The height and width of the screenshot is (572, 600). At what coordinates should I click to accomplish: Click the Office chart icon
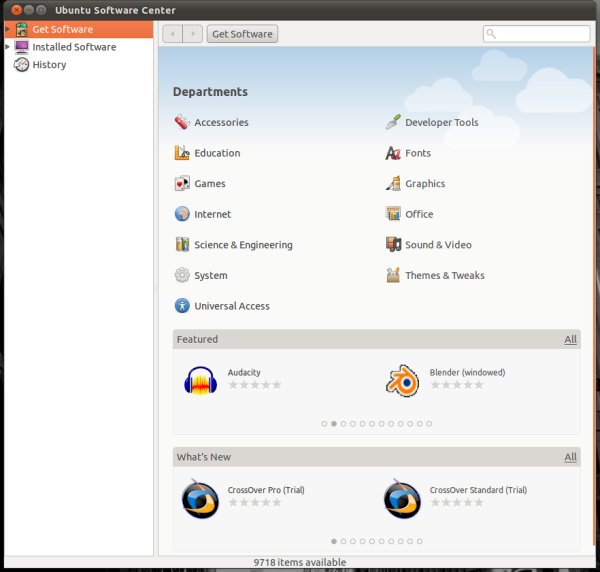(393, 214)
